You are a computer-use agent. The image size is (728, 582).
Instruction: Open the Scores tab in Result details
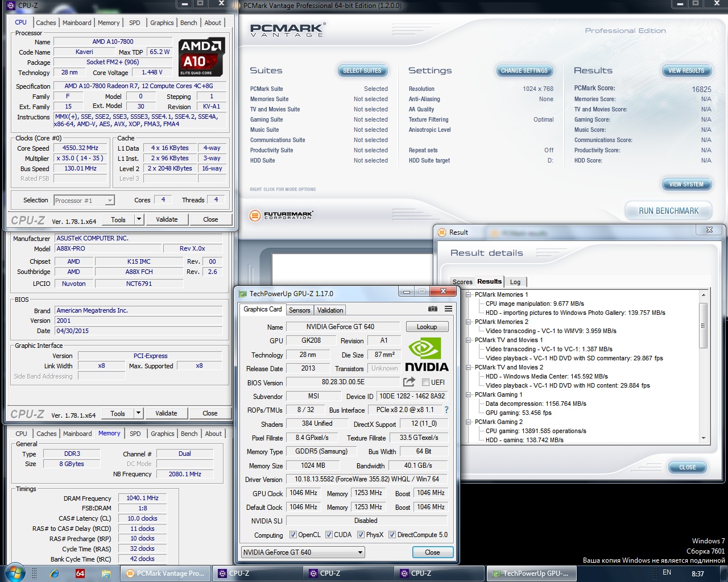(x=462, y=282)
